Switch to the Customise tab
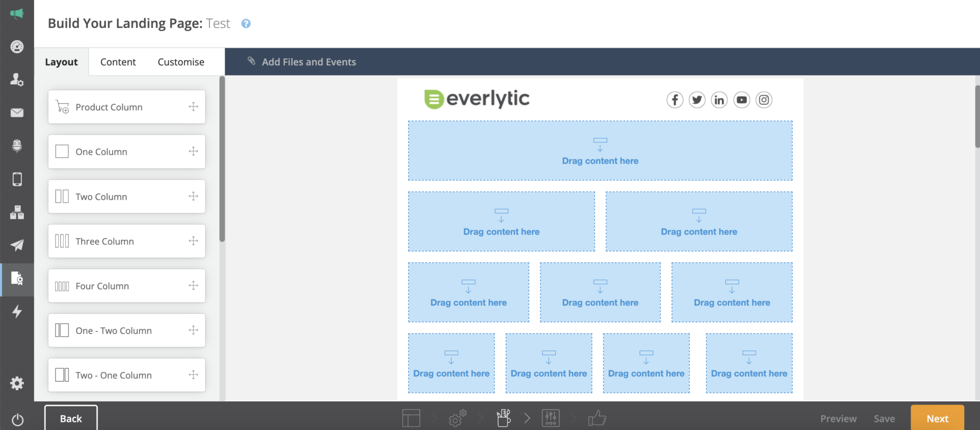This screenshot has width=980, height=430. click(181, 62)
